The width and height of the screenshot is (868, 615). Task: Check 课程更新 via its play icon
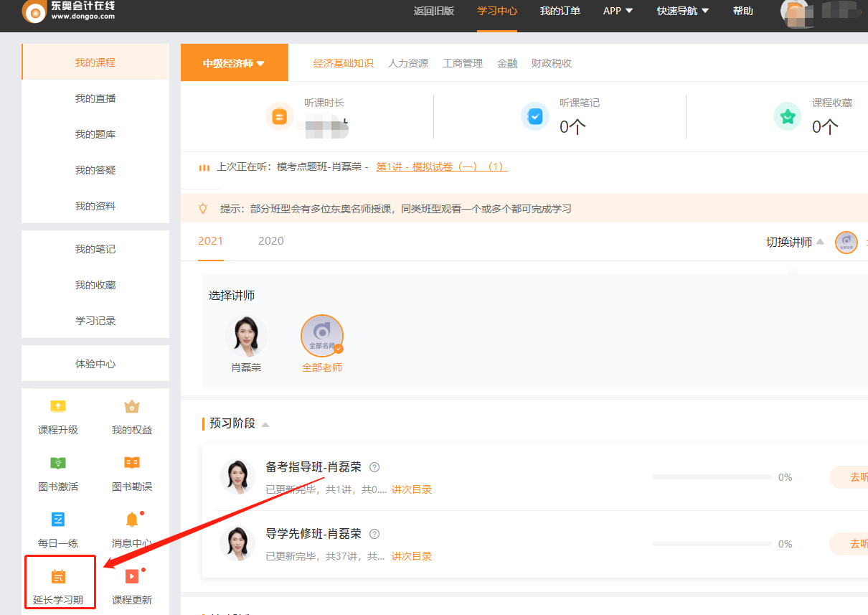(131, 576)
